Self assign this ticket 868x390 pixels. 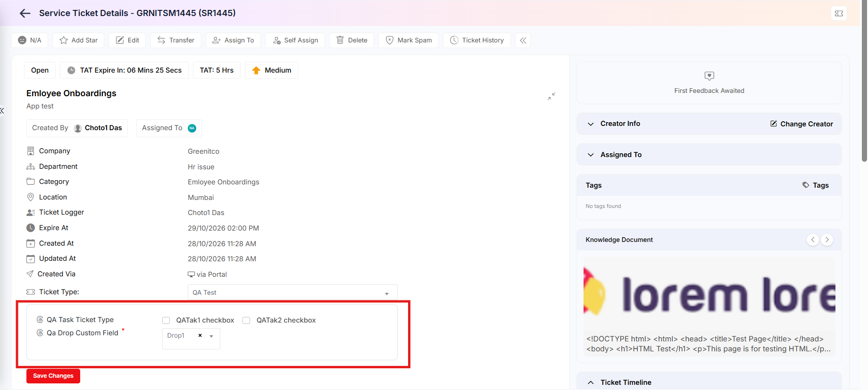coord(295,40)
